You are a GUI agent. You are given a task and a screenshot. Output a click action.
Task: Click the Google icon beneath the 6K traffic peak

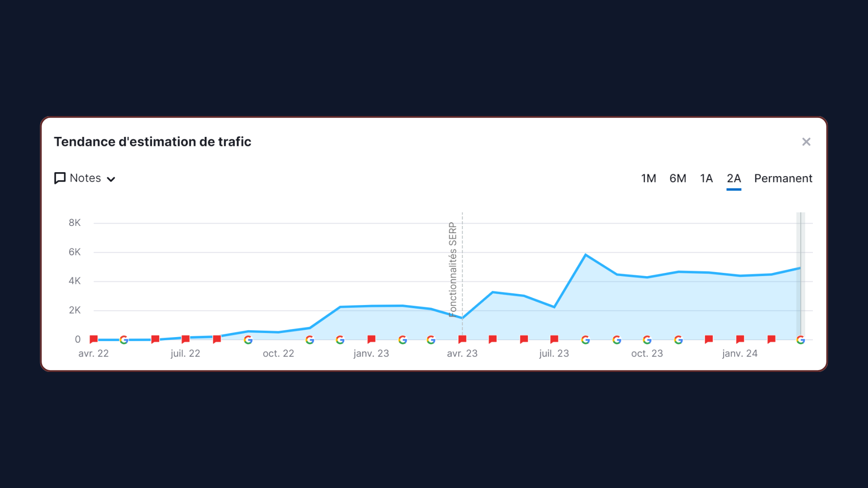coord(585,340)
